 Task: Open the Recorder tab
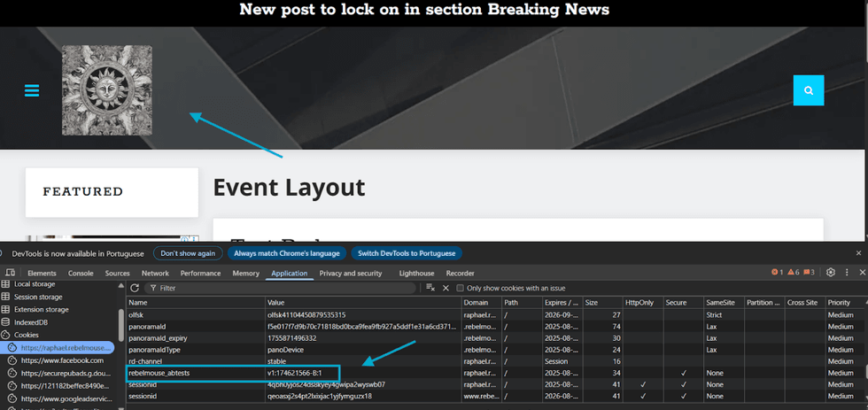click(460, 274)
